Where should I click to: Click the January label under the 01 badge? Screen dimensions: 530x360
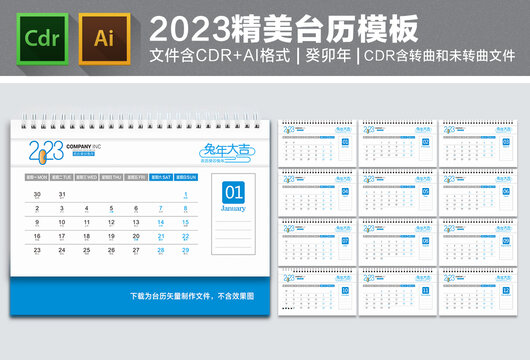tap(233, 208)
